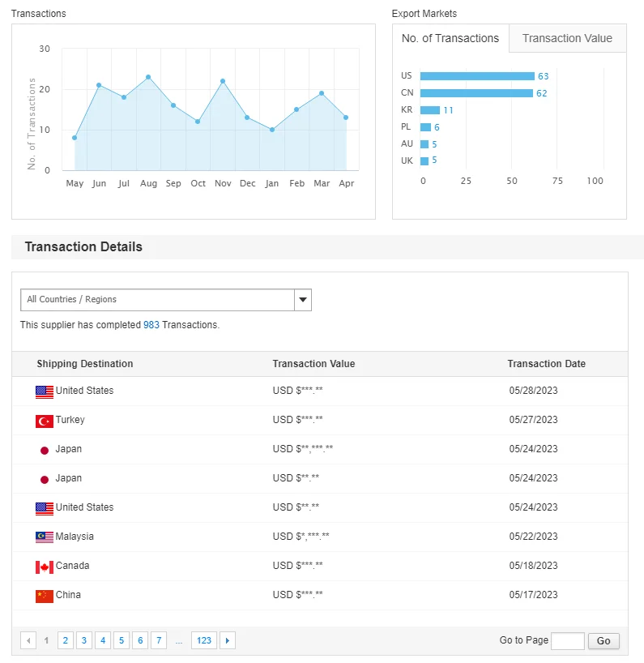This screenshot has height=663, width=644.
Task: Click the August data point on chart
Action: pos(148,77)
